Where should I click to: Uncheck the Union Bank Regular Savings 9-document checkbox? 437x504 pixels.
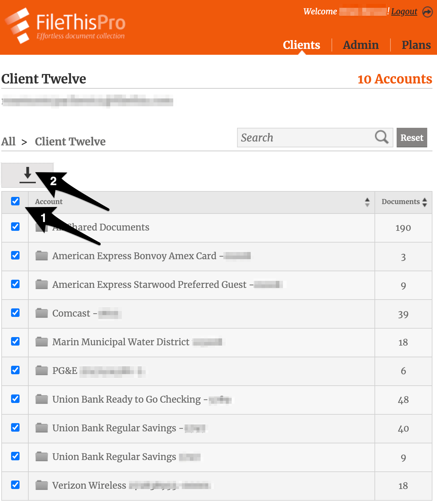(x=15, y=456)
